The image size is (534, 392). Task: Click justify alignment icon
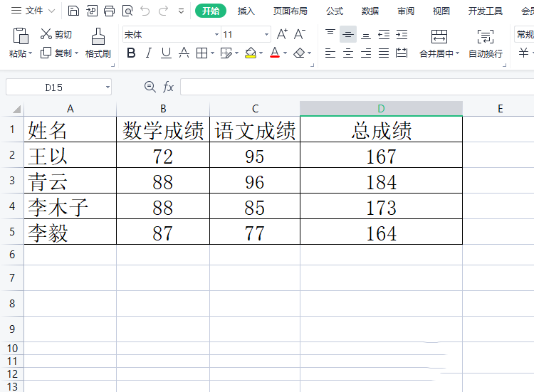point(384,53)
